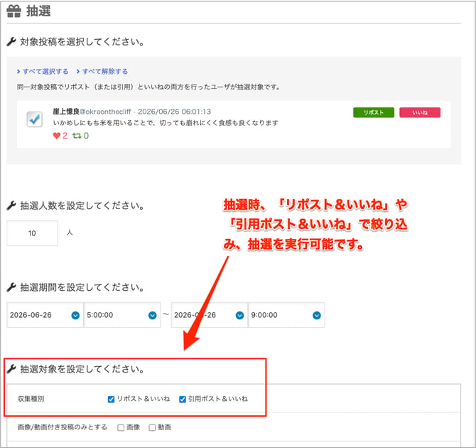The image size is (476, 448).
Task: Click wrench icon beside 抽選期間を設定してください
Action: click(11, 287)
